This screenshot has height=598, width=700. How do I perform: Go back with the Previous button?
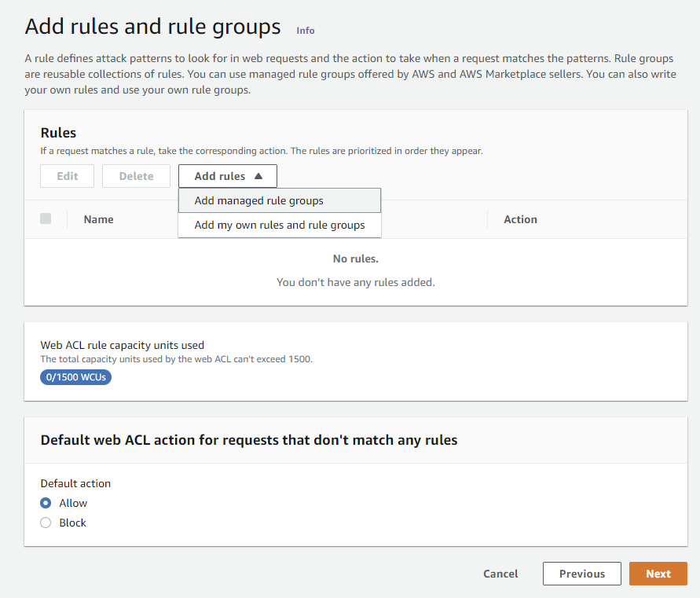[581, 574]
